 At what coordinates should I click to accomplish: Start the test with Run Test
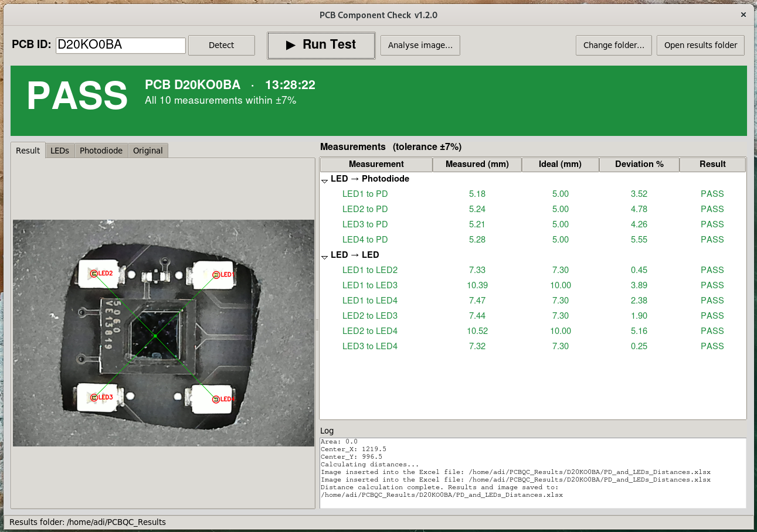[321, 45]
